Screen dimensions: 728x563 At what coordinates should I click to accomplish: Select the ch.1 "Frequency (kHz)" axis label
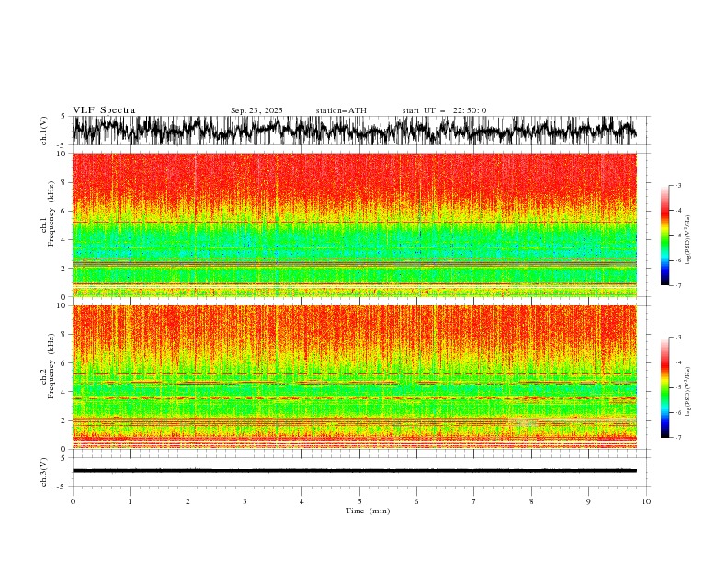[x=51, y=214]
